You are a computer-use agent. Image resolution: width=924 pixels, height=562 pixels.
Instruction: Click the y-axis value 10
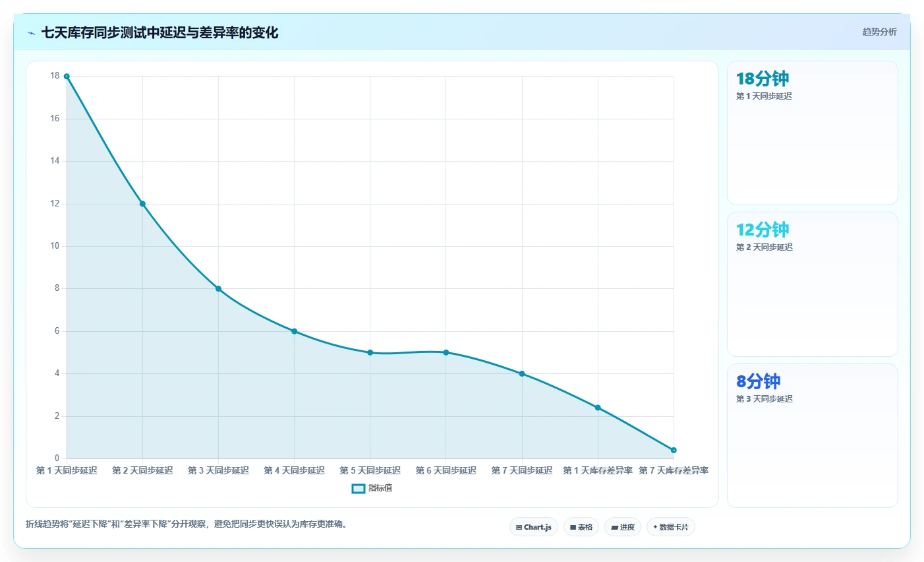(x=55, y=246)
